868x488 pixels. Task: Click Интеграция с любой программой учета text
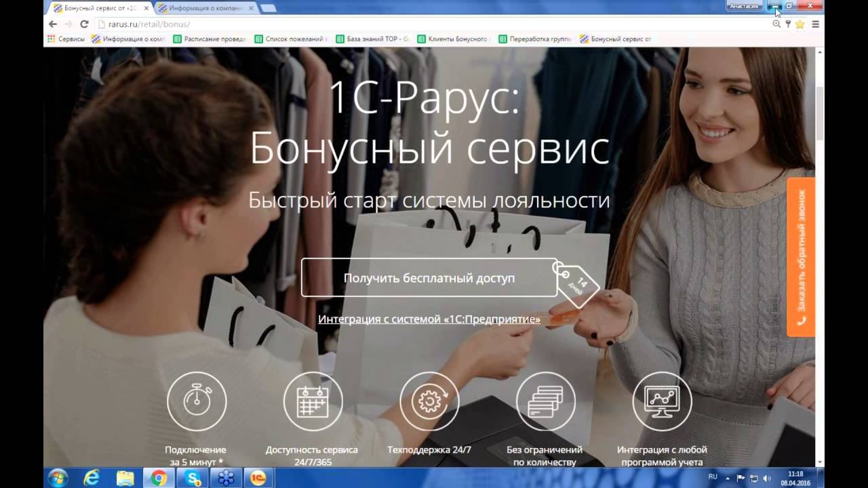(x=662, y=455)
